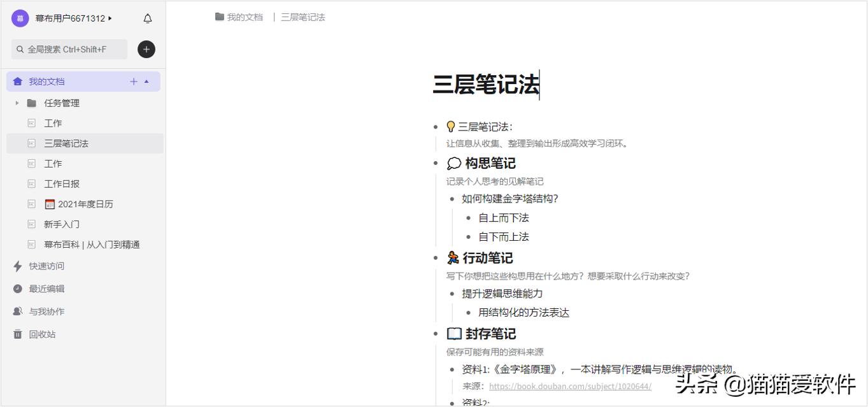Expand the 任务管理 folder tree

[17, 103]
